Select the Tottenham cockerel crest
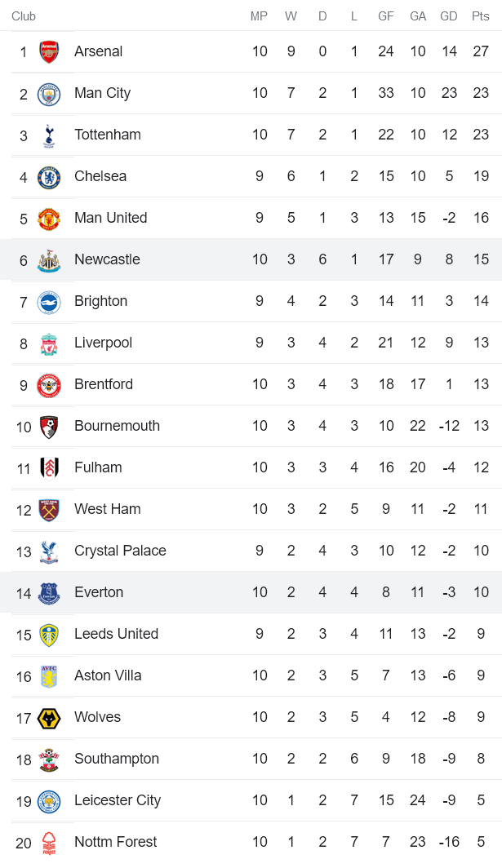 point(49,135)
